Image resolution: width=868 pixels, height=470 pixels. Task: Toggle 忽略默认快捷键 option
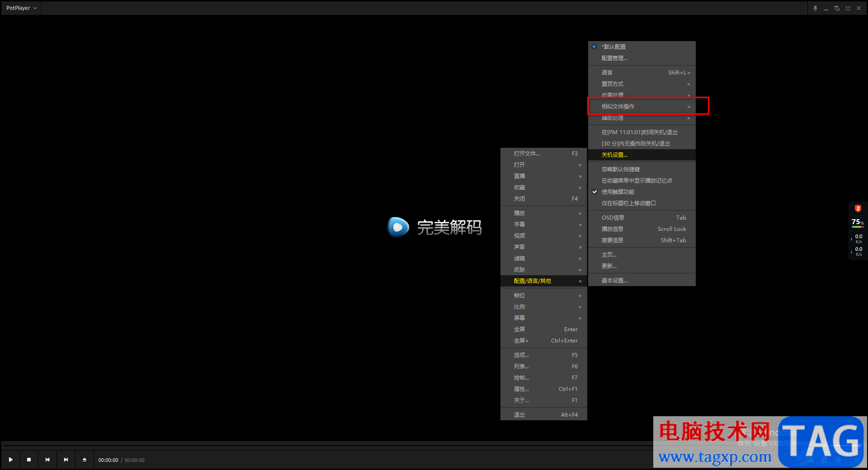(x=642, y=169)
